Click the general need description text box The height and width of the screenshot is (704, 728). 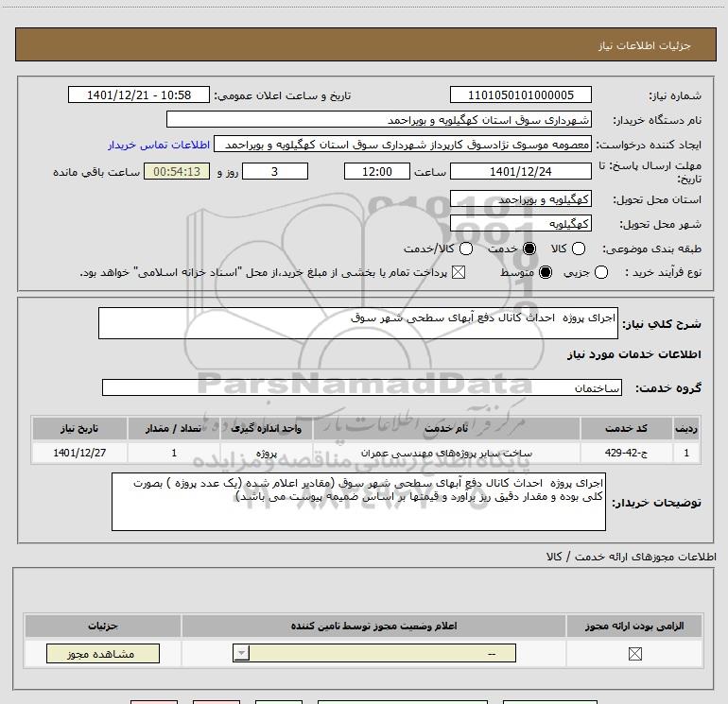click(358, 323)
